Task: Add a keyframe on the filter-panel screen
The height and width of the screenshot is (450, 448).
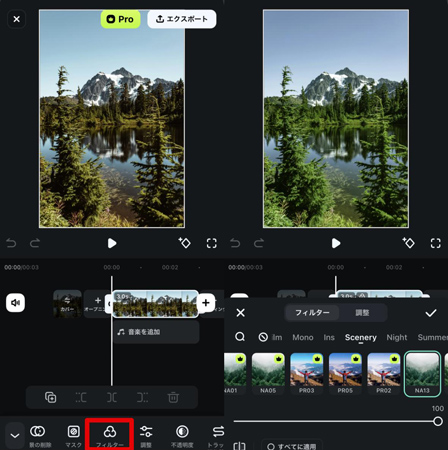Action: (x=408, y=242)
